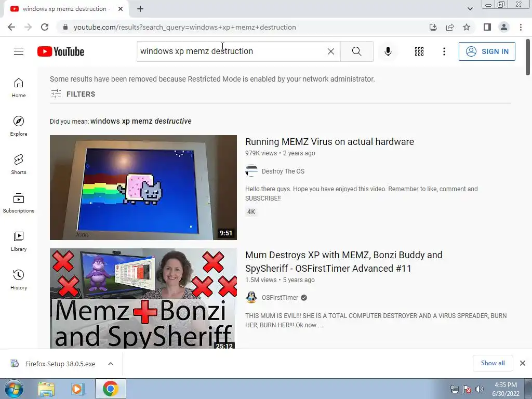Open Library in the sidebar
The image size is (532, 399).
pos(19,241)
